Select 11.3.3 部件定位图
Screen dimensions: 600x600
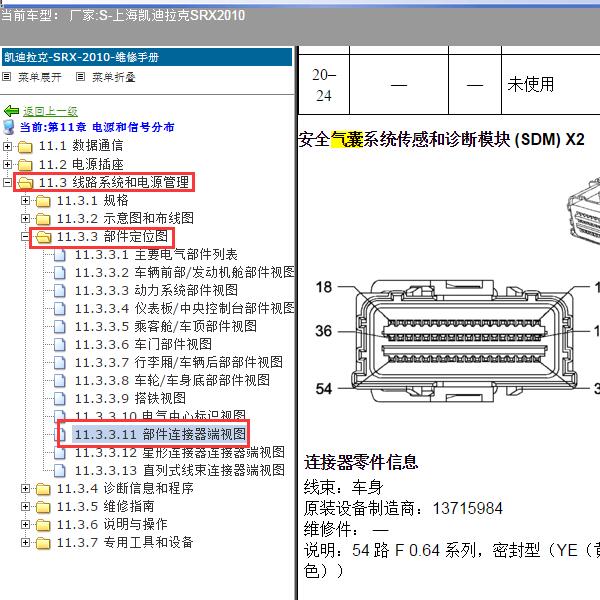[112, 236]
